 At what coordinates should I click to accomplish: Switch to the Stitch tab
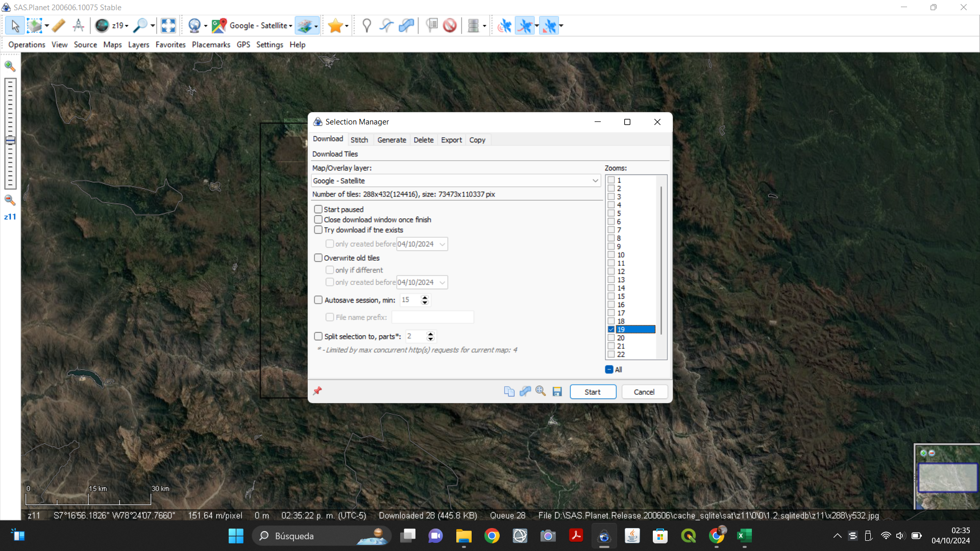point(359,140)
